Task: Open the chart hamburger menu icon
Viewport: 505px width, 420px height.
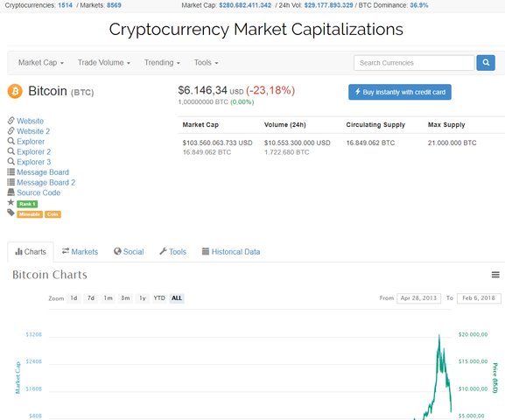Action: tap(495, 275)
